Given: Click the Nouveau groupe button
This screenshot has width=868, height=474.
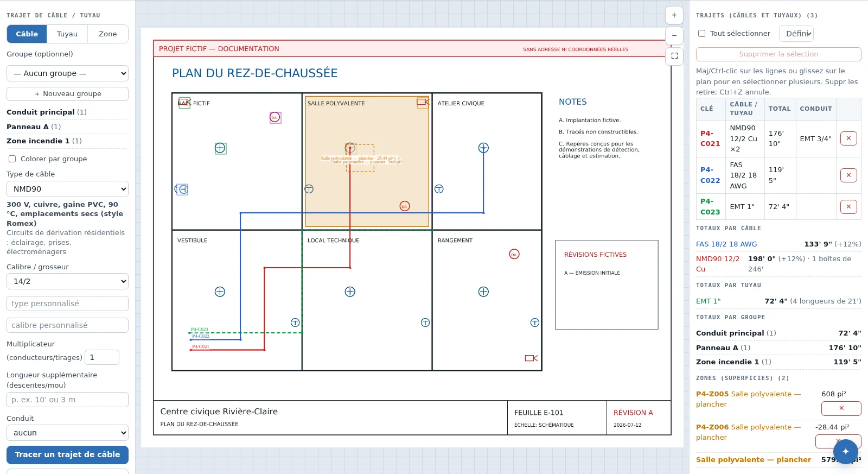Looking at the screenshot, I should click(67, 94).
